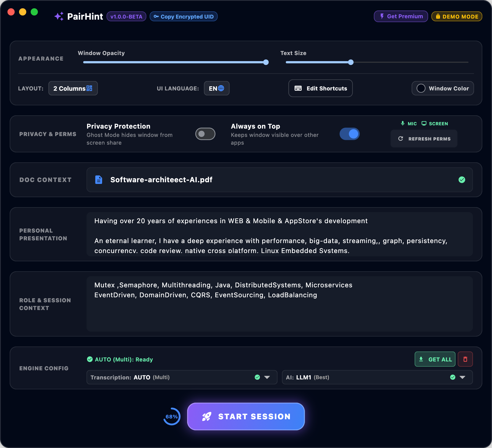This screenshot has height=448, width=492.
Task: Toggle the Privacy Protection switch
Action: (x=205, y=134)
